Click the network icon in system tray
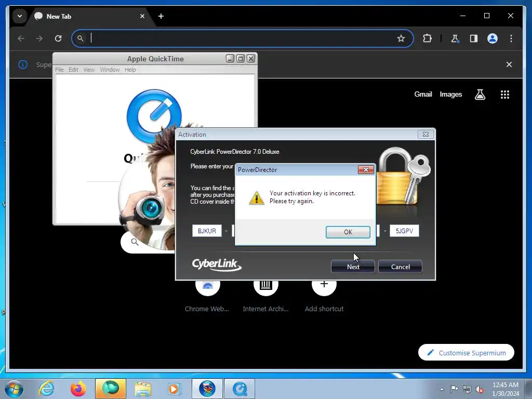Screen dimensions: 532x399 (467, 389)
